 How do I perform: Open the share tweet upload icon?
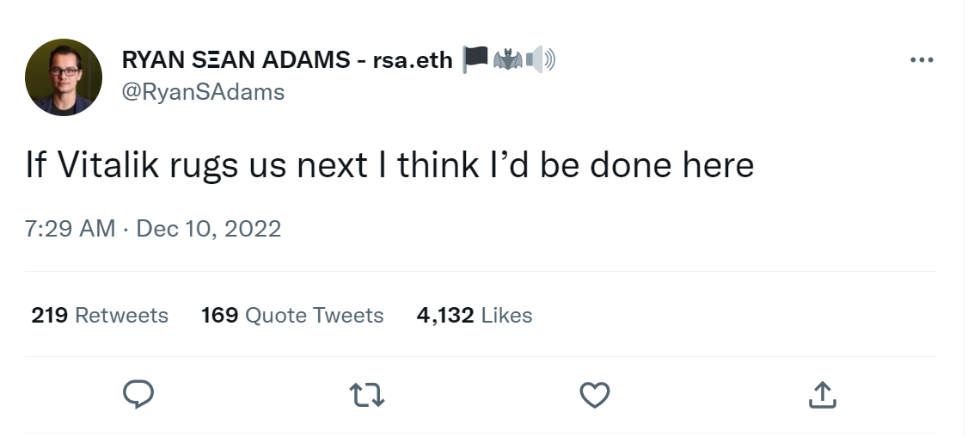(823, 395)
